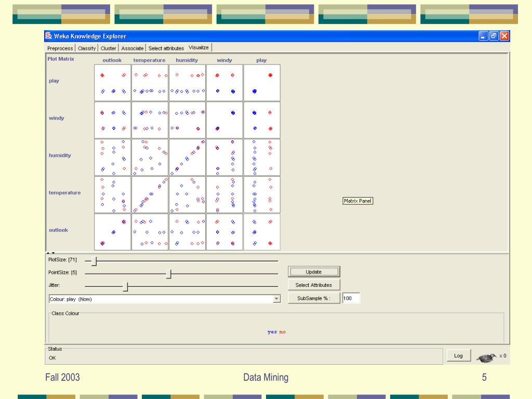
Task: Open the Select attributes tab
Action: tap(166, 48)
